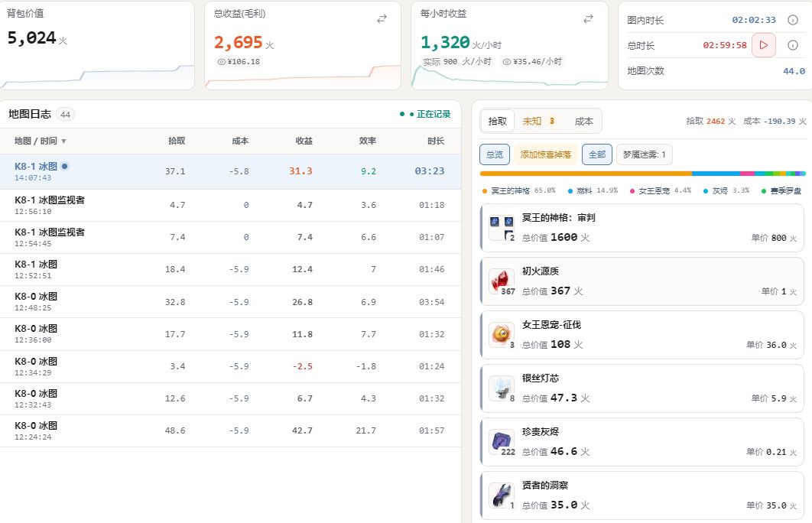Click the 图内时长 02:02:33 time
The image size is (812, 523).
[x=754, y=20]
